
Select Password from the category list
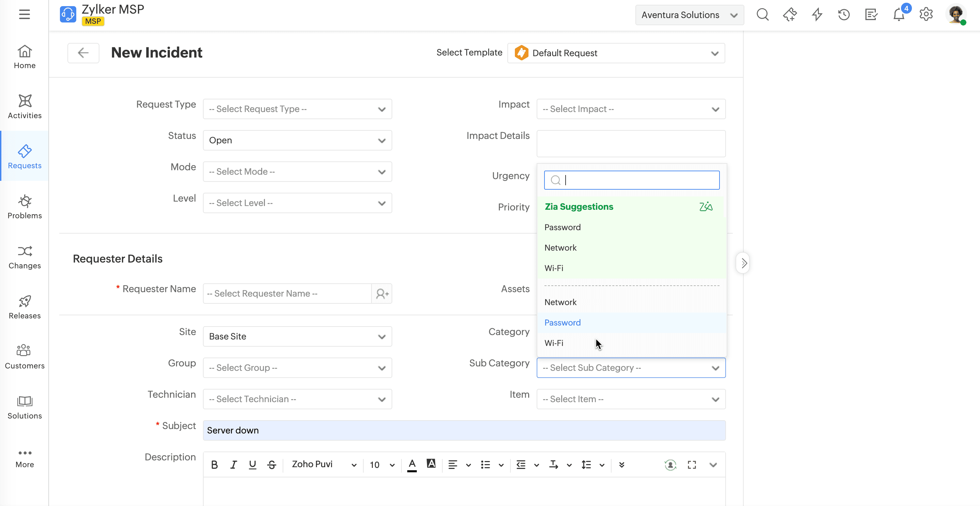click(562, 322)
